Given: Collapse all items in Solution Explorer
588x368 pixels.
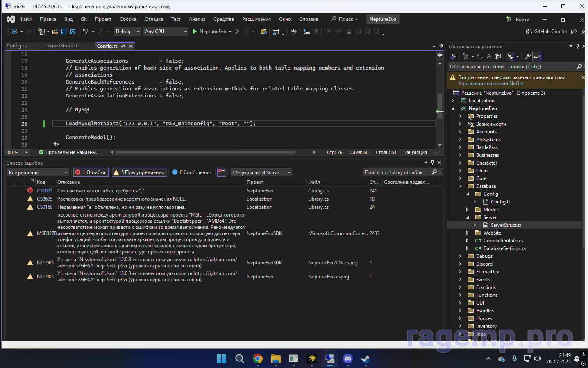Looking at the screenshot, I should 489,56.
